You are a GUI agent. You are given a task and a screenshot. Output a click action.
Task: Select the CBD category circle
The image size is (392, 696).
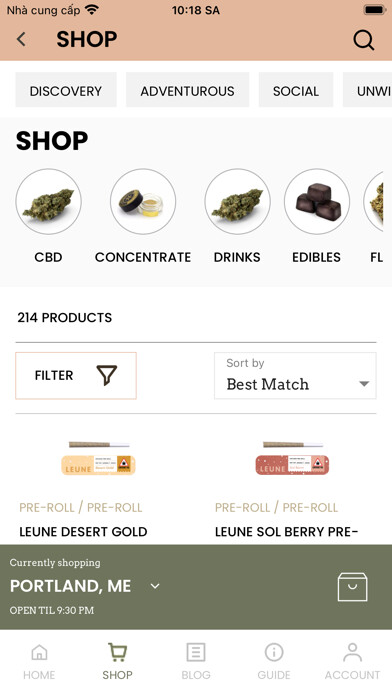(x=48, y=202)
